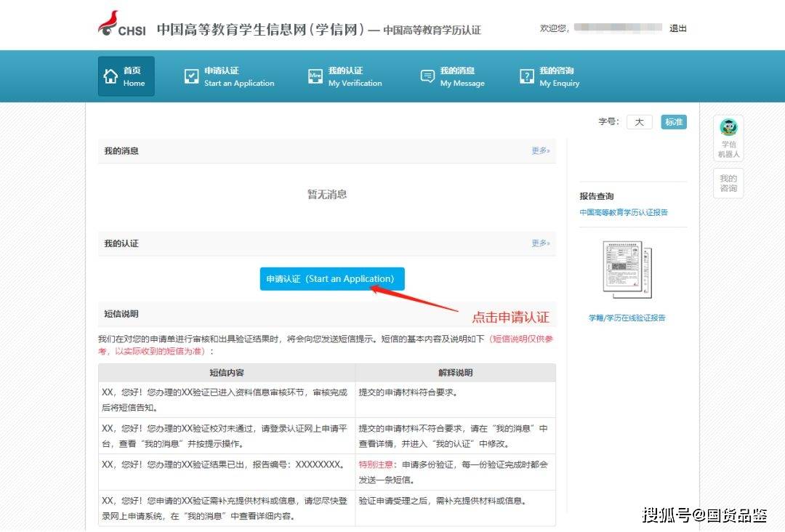785x532 pixels.
Task: Click the My Verification icon
Action: click(x=315, y=76)
